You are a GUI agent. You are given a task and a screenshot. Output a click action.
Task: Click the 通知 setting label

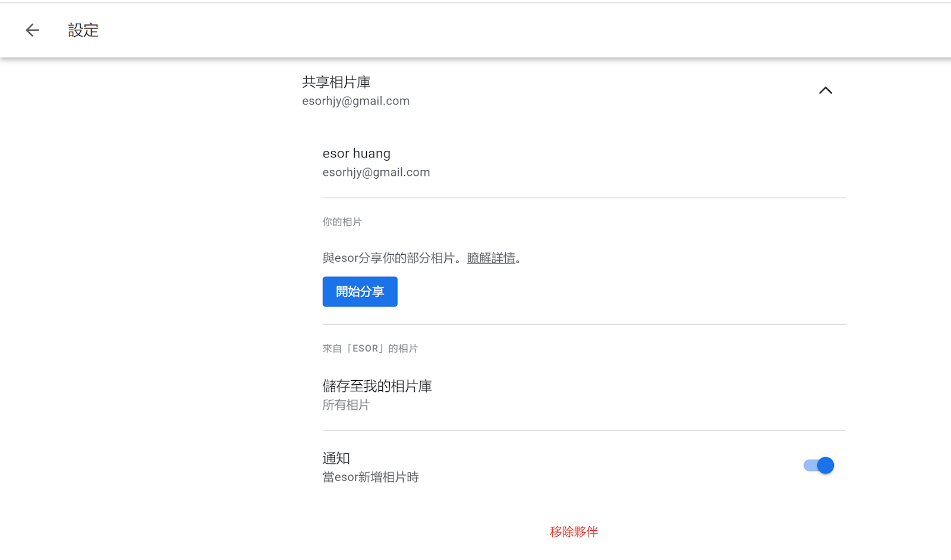[x=336, y=458]
